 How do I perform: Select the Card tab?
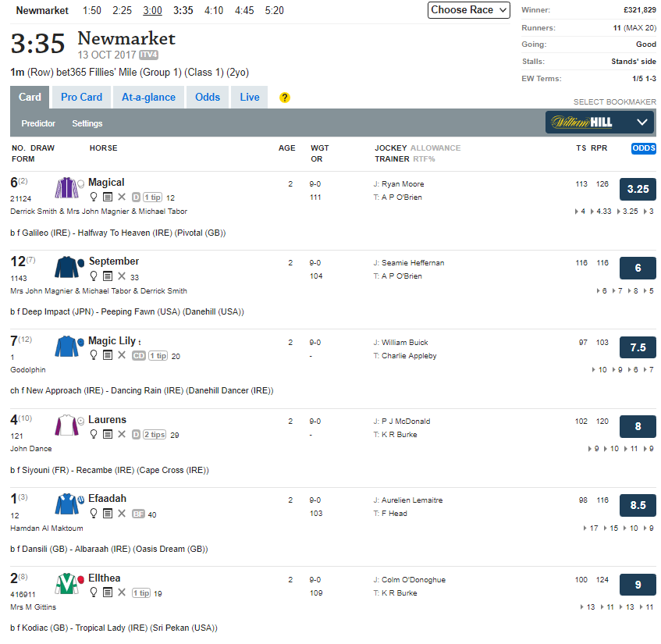(30, 97)
